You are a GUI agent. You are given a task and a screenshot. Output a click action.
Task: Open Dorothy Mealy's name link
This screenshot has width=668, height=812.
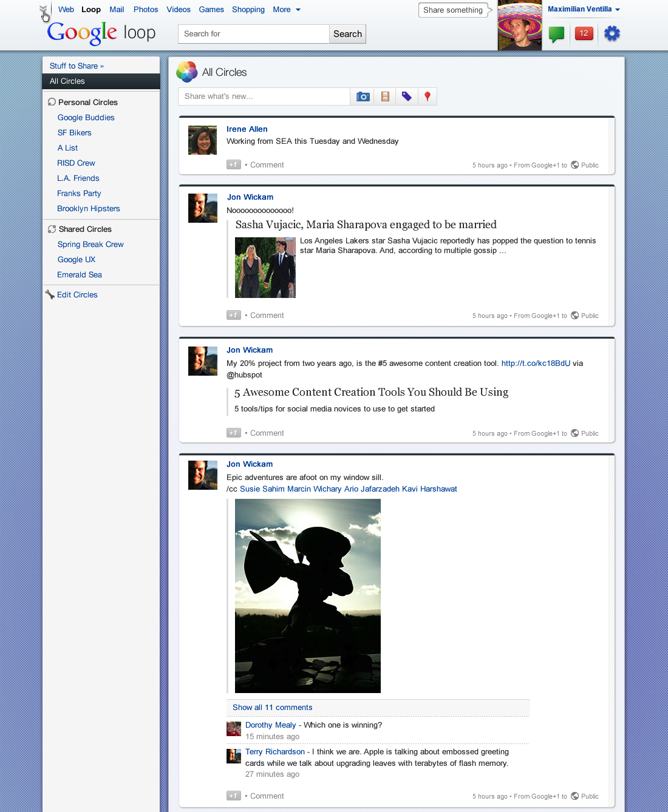[x=270, y=725]
